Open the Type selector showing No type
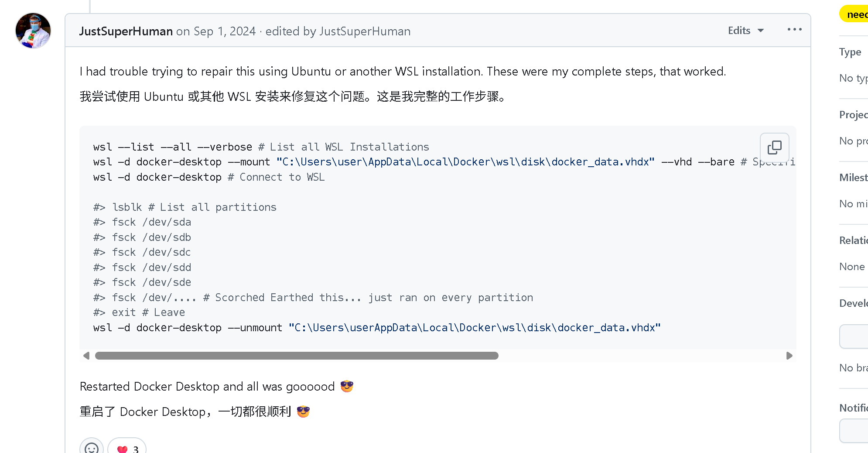The image size is (868, 453). pos(853,78)
